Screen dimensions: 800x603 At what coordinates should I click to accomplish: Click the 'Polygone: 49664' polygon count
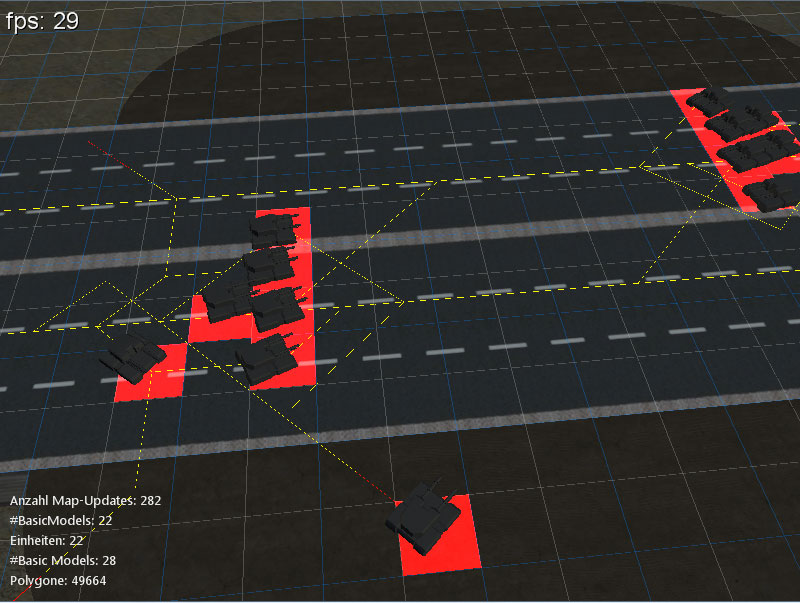pyautogui.click(x=58, y=580)
